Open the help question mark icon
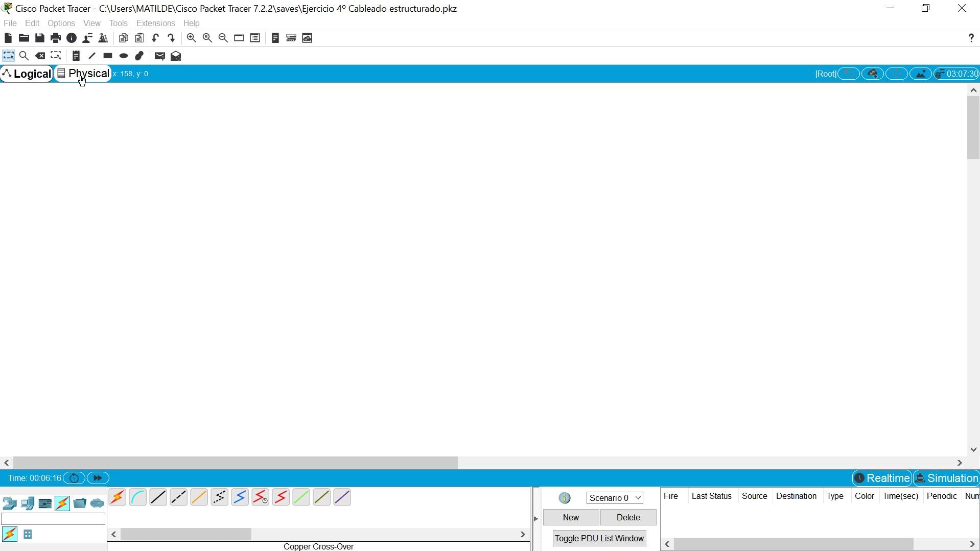The height and width of the screenshot is (551, 980). (x=971, y=38)
